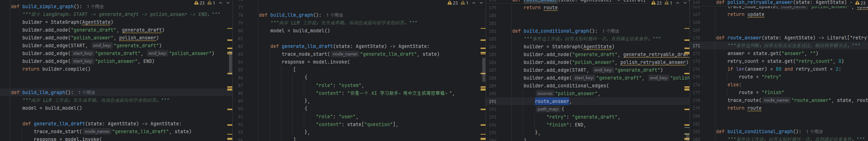Next highlighted problem arrow beside line 77
The height and width of the screenshot is (141, 868).
coord(481,3)
